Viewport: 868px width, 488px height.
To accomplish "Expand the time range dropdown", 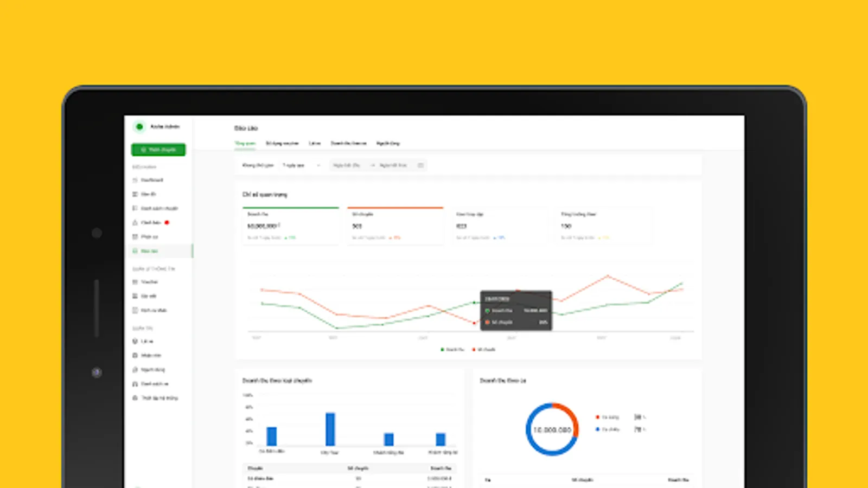I will coord(302,165).
